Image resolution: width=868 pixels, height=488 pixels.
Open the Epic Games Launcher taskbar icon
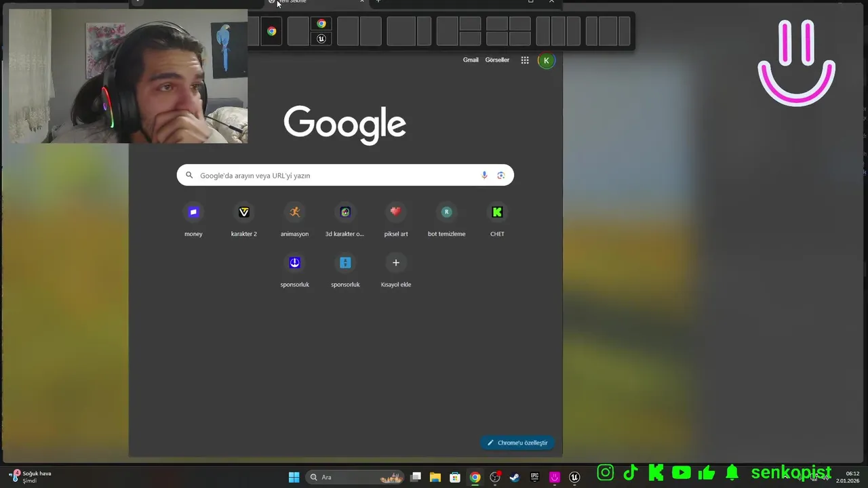[x=535, y=477]
